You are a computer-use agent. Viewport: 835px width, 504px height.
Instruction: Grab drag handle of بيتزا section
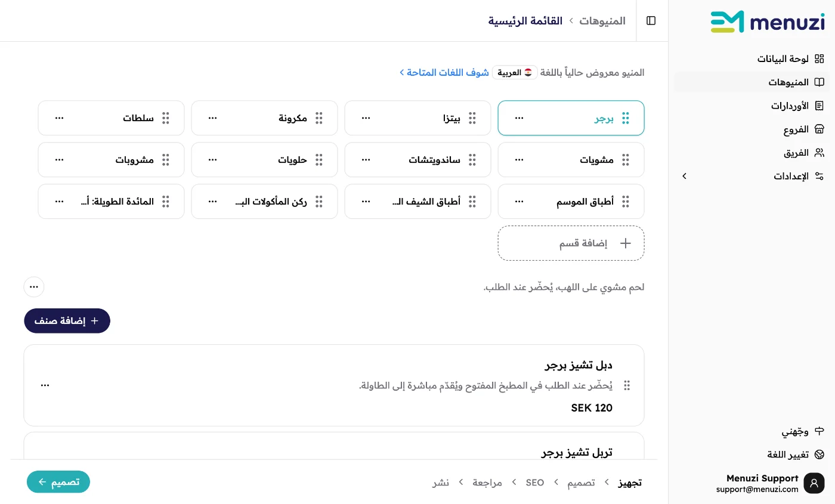[472, 118]
